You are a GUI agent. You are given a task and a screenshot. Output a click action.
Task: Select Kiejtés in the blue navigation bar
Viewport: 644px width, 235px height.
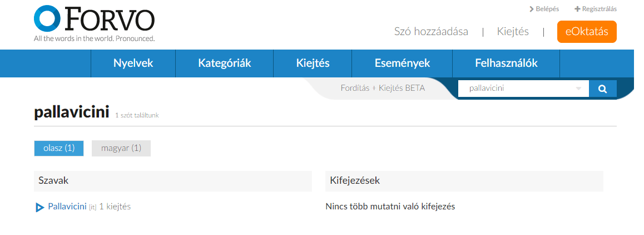click(x=313, y=63)
